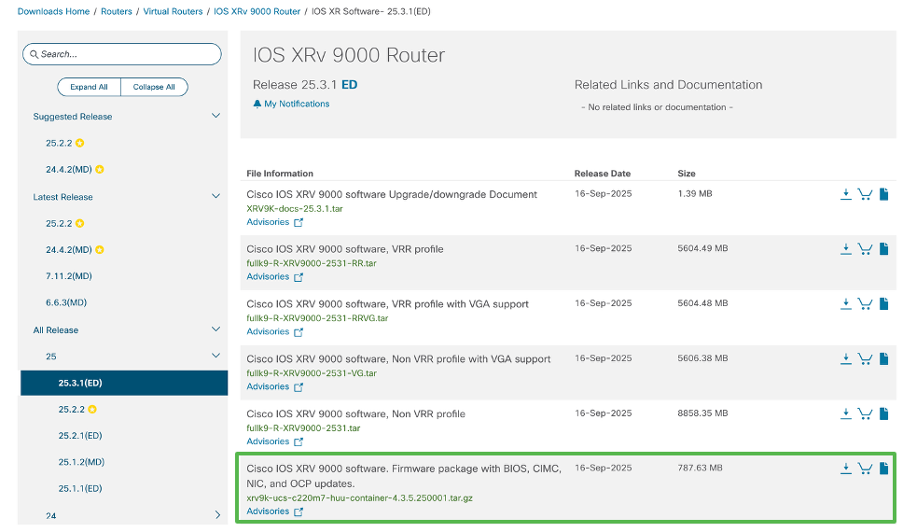
Task: Open document icon for fullk9-R-XRV9000-2531-RRVG.tar
Action: [x=883, y=304]
